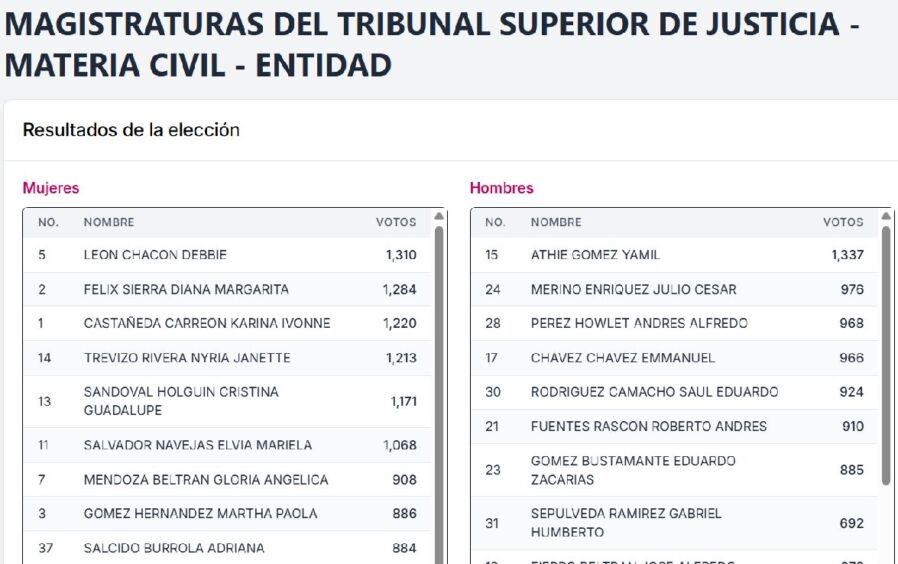Click VOTOS column header in Hombres table
Viewport: 898px width, 564px height.
pyautogui.click(x=843, y=222)
